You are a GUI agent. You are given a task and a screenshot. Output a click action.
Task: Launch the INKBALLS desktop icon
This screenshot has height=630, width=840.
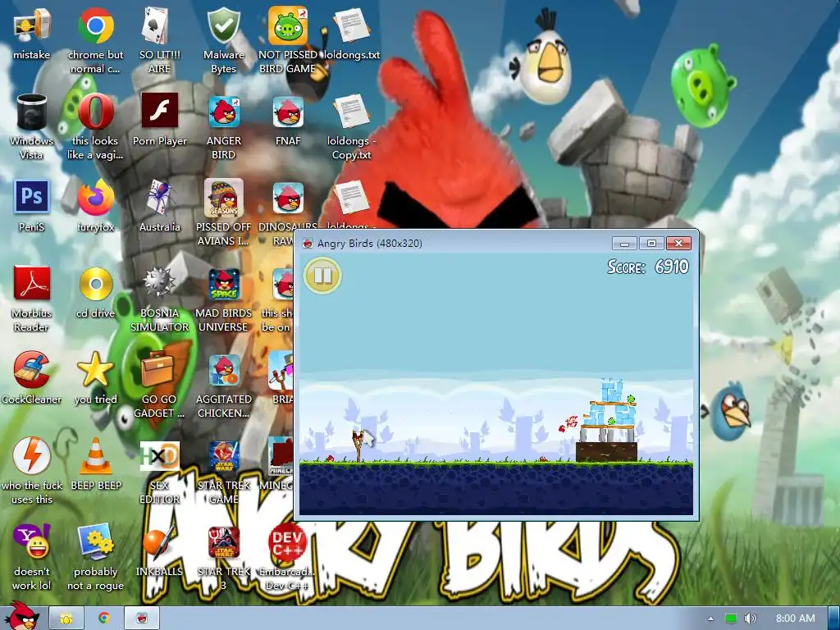(160, 541)
